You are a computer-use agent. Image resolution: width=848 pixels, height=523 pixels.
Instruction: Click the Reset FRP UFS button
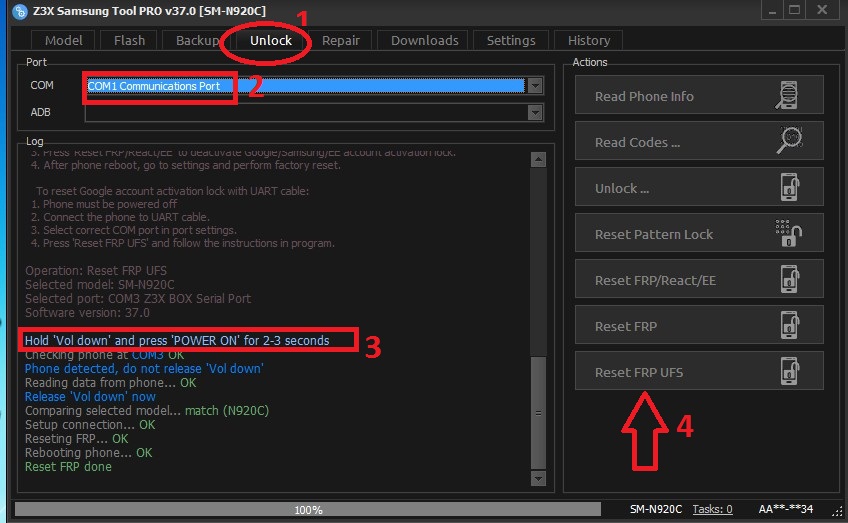699,371
